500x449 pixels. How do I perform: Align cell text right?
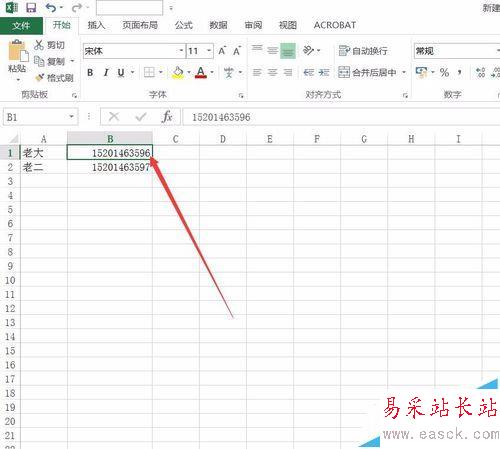288,72
